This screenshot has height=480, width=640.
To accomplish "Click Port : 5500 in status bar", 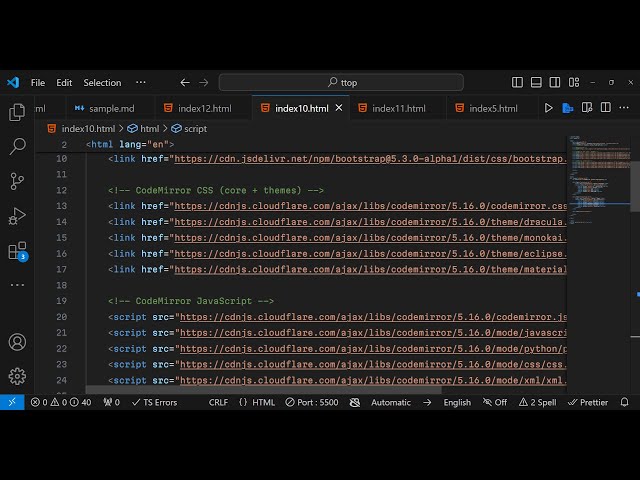I will (x=310, y=402).
